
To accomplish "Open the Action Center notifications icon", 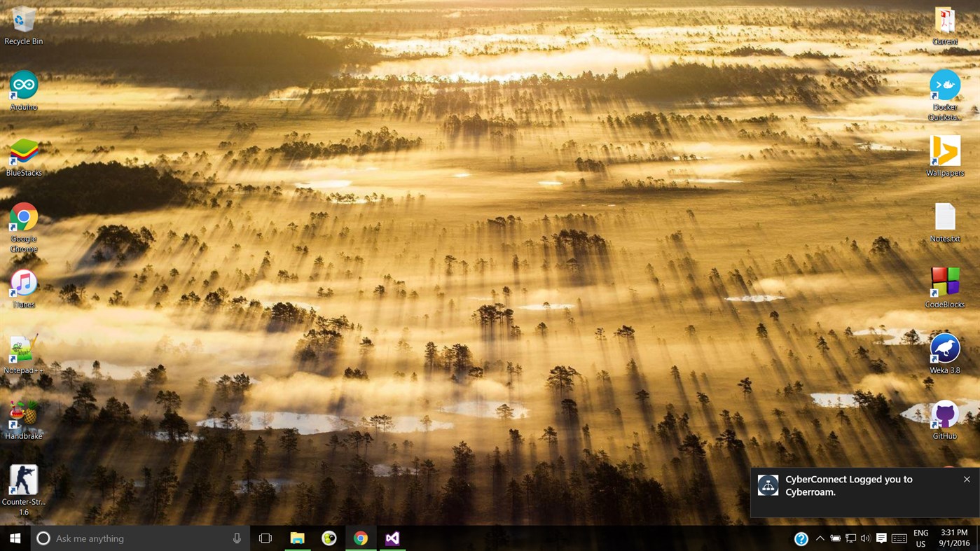I will (x=882, y=538).
